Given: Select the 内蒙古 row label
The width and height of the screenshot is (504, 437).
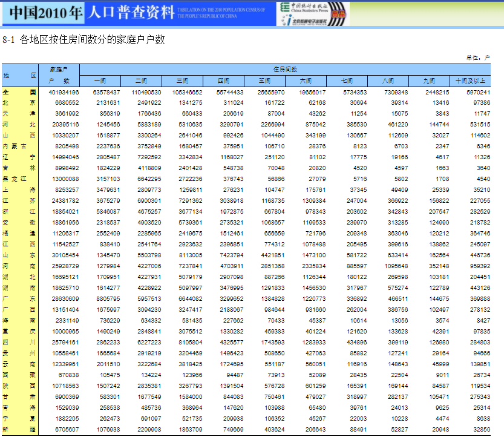Looking at the screenshot, I should click(x=15, y=146).
